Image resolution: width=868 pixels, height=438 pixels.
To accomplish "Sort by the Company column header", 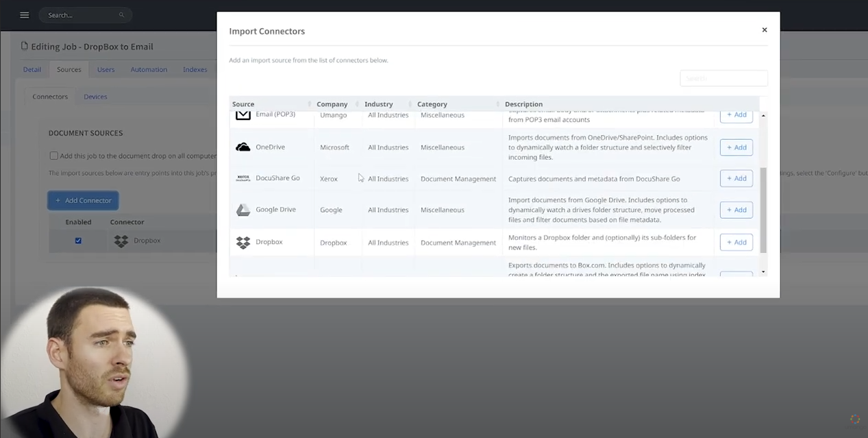I will pos(332,104).
